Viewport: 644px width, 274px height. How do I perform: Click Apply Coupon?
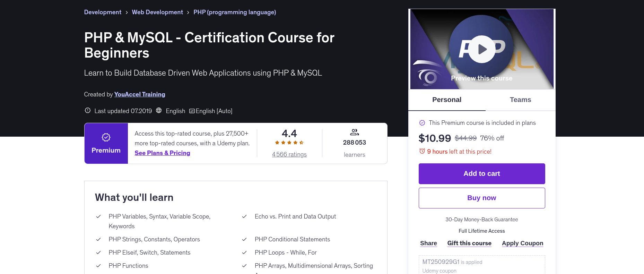[522, 243]
